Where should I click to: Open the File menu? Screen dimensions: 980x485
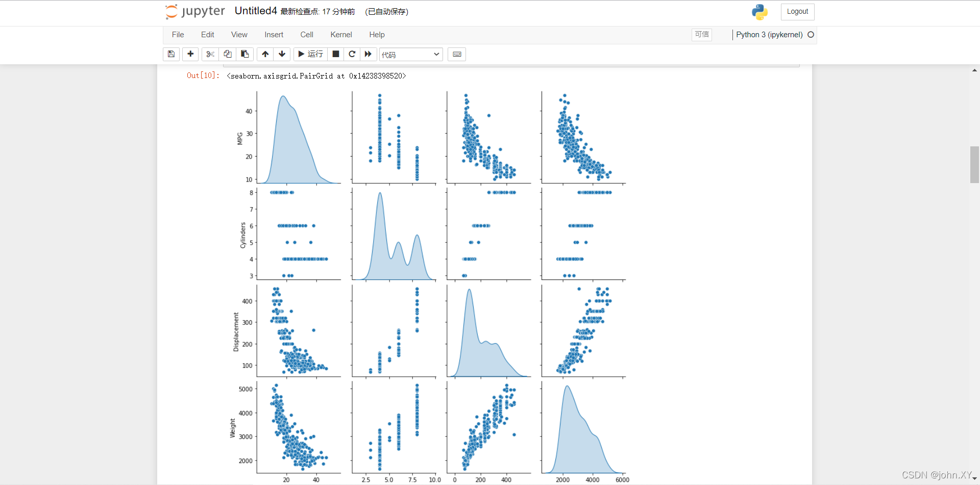178,35
